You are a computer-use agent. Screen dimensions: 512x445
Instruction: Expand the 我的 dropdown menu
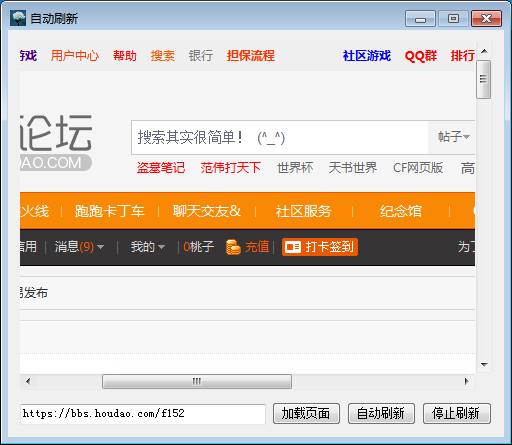click(148, 247)
